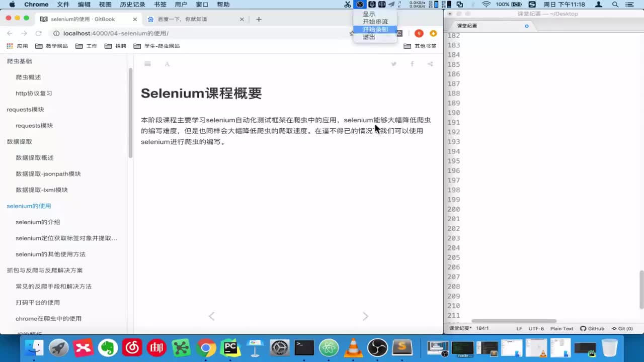This screenshot has height=362, width=644.
Task: Open selenium的介绍 chapter
Action: pos(38,222)
